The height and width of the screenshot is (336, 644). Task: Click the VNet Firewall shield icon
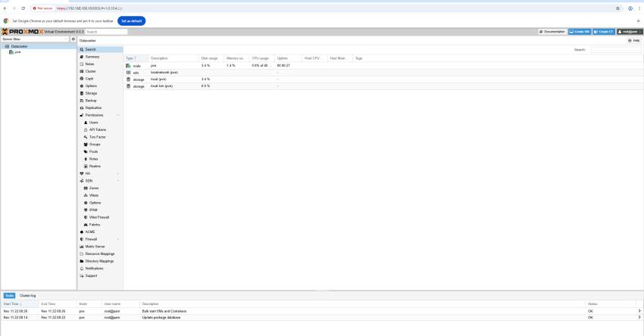click(x=86, y=217)
